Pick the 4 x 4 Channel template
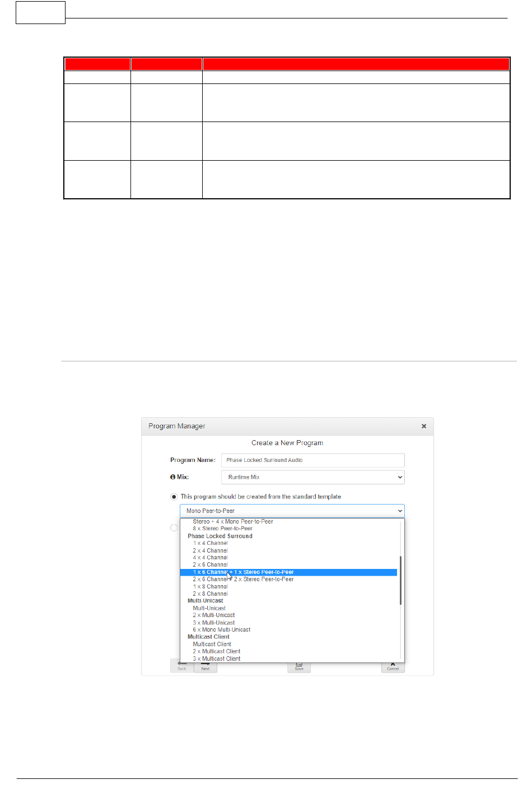Viewport: 532px width, 789px height. pos(211,558)
